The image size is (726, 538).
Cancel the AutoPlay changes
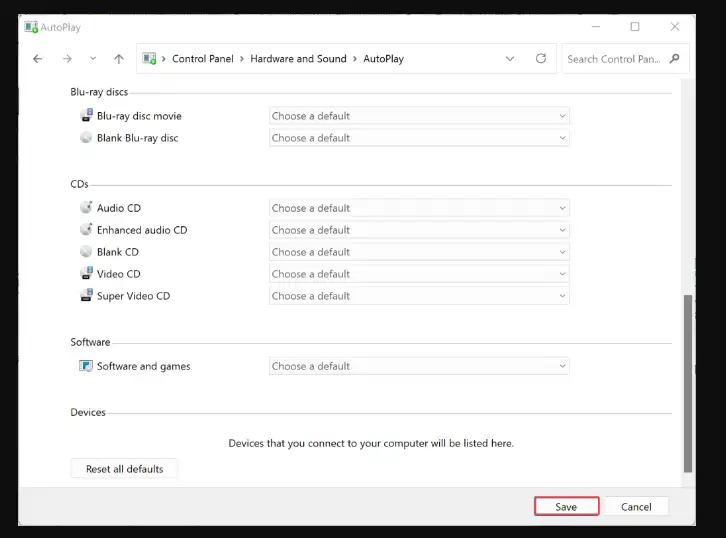coord(636,507)
